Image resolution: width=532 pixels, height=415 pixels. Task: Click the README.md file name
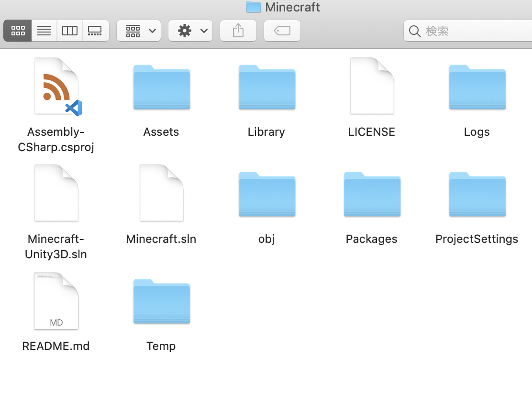(56, 346)
